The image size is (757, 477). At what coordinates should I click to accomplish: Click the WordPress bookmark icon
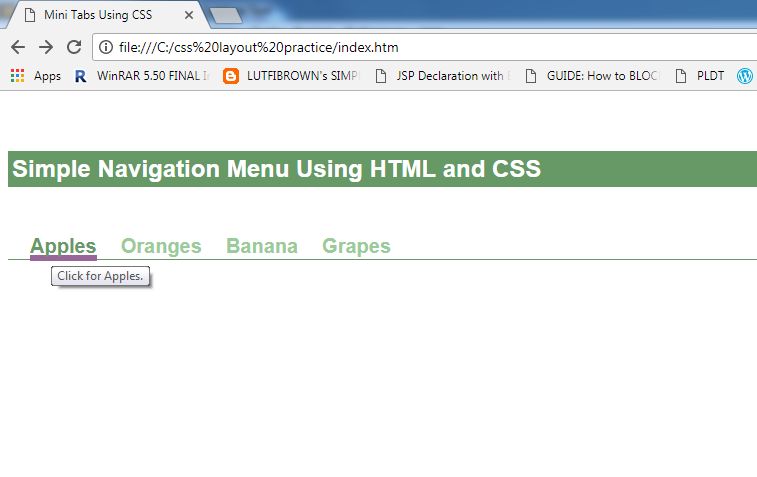(745, 76)
